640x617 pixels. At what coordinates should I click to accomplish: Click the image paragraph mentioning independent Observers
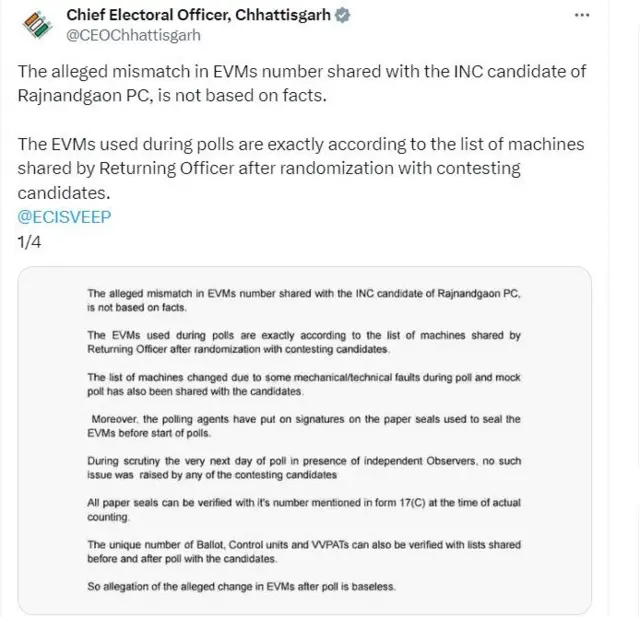(x=303, y=469)
